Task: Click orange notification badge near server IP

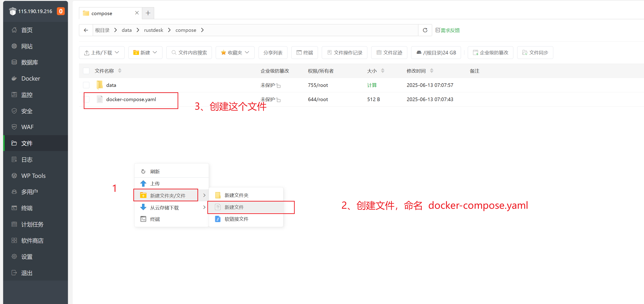Action: point(60,11)
